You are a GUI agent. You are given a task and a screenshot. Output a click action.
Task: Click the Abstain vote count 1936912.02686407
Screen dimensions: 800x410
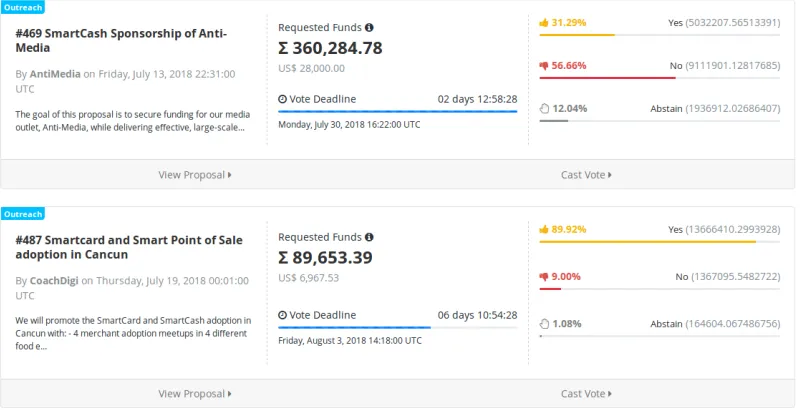tap(733, 109)
